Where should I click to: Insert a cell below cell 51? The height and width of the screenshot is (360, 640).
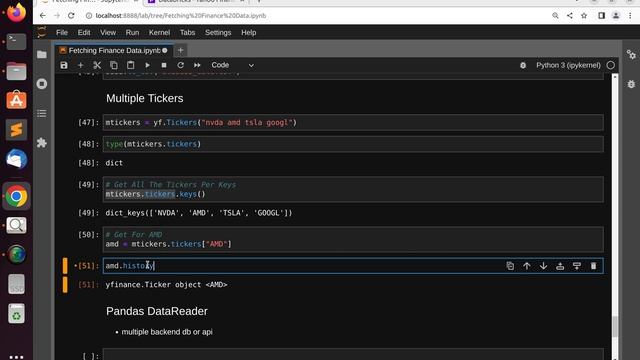point(577,266)
